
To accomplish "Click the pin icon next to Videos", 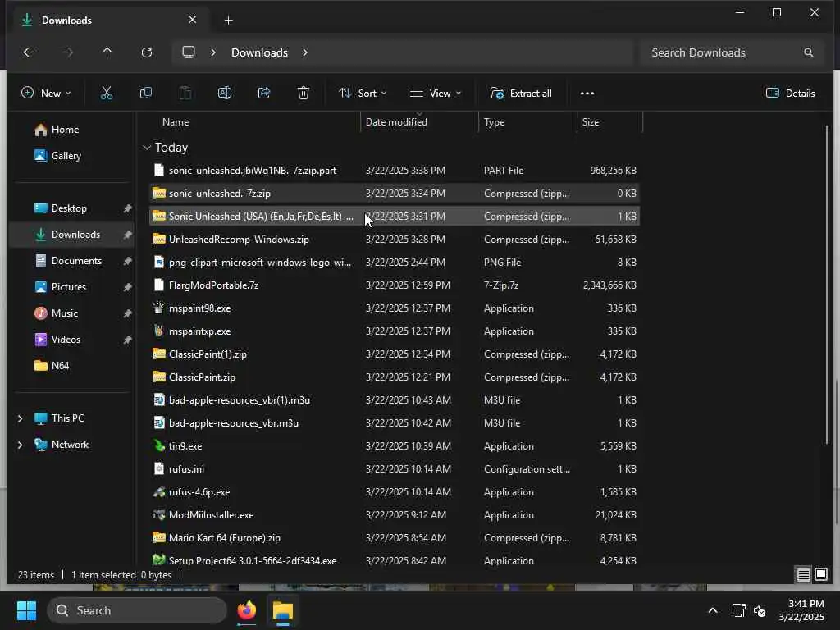I will (127, 340).
